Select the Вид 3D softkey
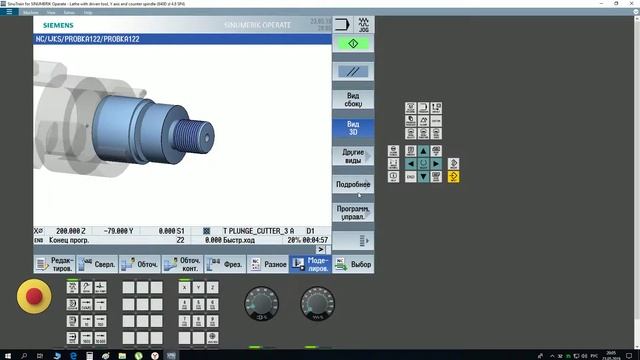Viewport: 640px width, 360px height. click(353, 128)
